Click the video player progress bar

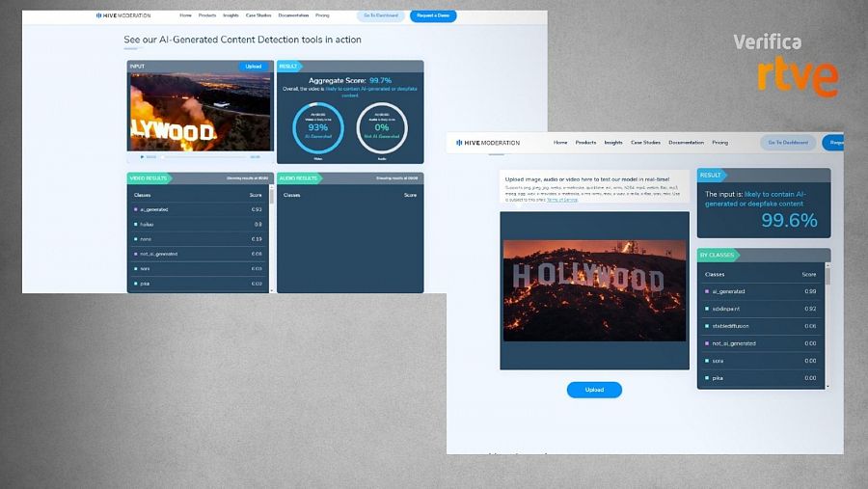[x=203, y=156]
